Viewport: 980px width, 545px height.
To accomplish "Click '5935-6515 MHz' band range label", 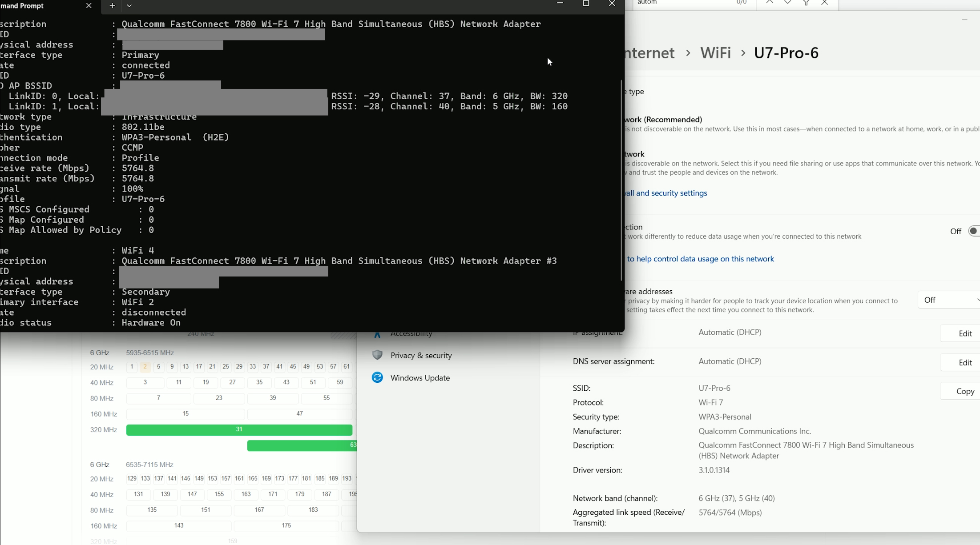I will click(x=150, y=353).
